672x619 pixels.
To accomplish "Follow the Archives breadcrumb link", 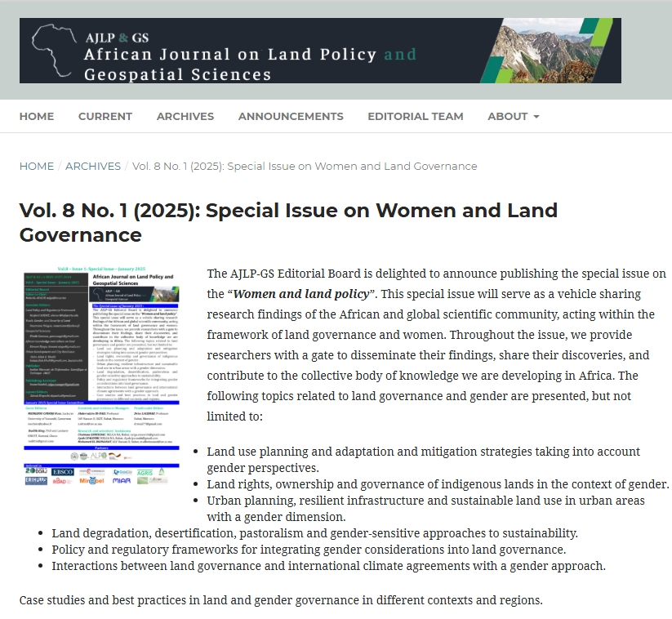I will click(92, 166).
